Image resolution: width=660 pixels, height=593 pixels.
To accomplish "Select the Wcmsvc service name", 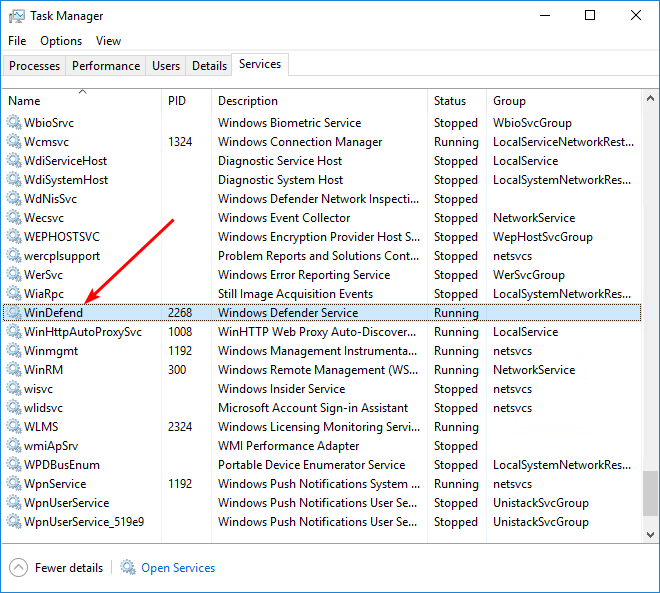I will click(46, 142).
